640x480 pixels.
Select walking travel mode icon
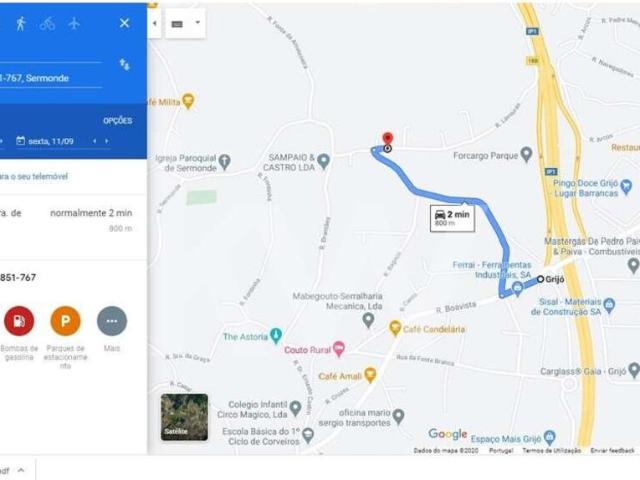coord(20,24)
